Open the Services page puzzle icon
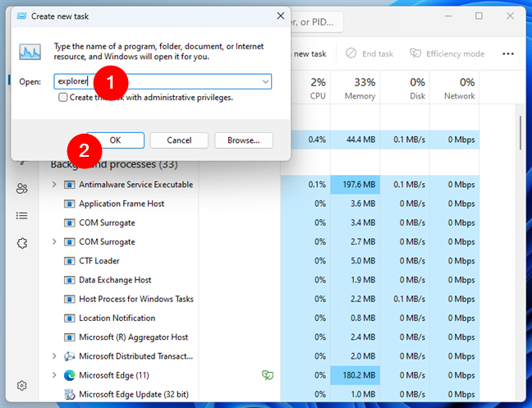This screenshot has height=408, width=532. 22,243
